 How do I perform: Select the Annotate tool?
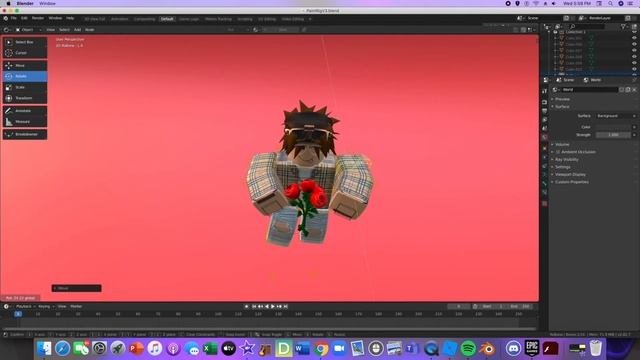click(25, 111)
